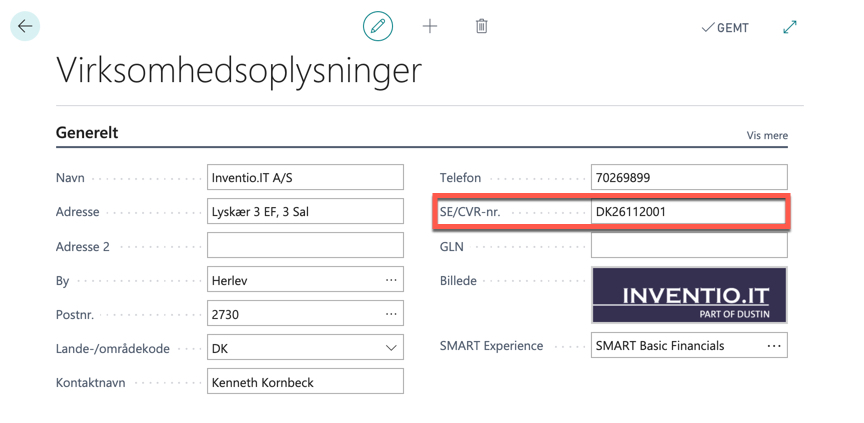The image size is (864, 423).
Task: Check the GEMT saved status indicator
Action: click(725, 28)
